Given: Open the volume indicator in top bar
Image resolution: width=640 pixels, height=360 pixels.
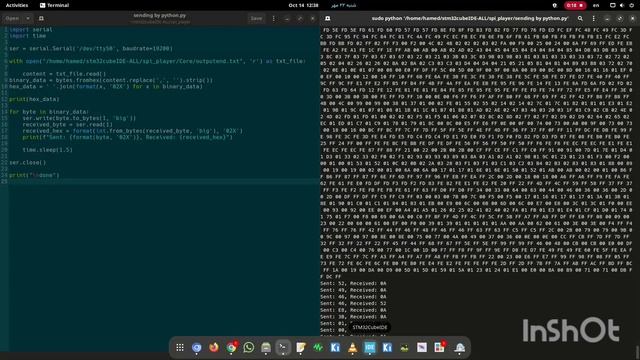Looking at the screenshot, I should [x=622, y=5].
